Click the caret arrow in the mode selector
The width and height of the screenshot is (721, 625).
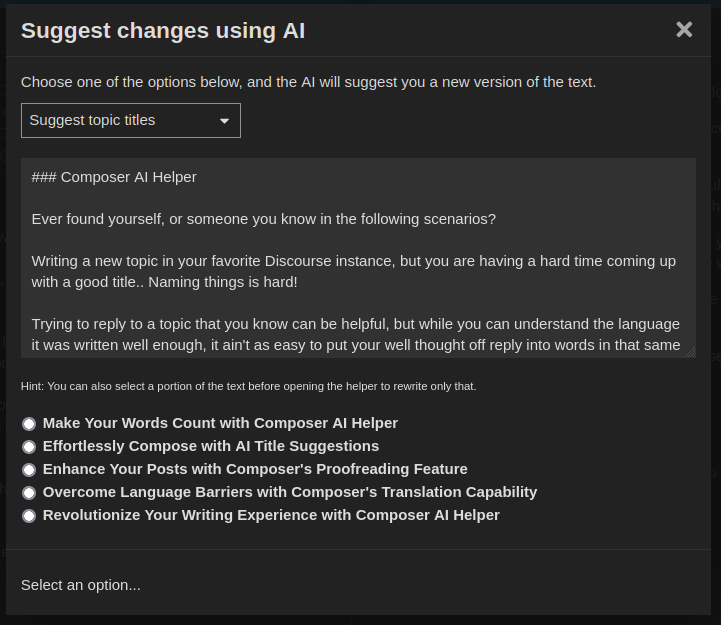click(x=224, y=121)
